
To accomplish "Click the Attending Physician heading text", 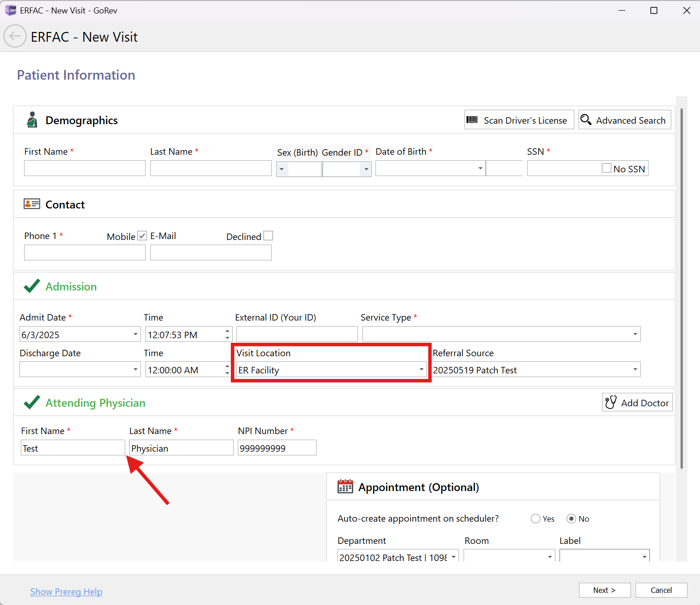I will (x=95, y=403).
